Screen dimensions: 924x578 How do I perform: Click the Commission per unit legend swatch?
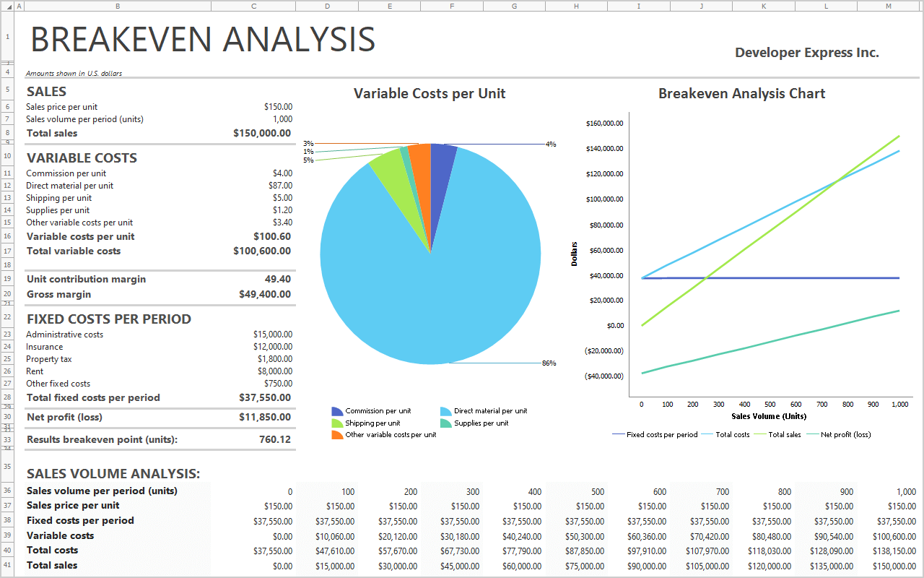click(337, 411)
